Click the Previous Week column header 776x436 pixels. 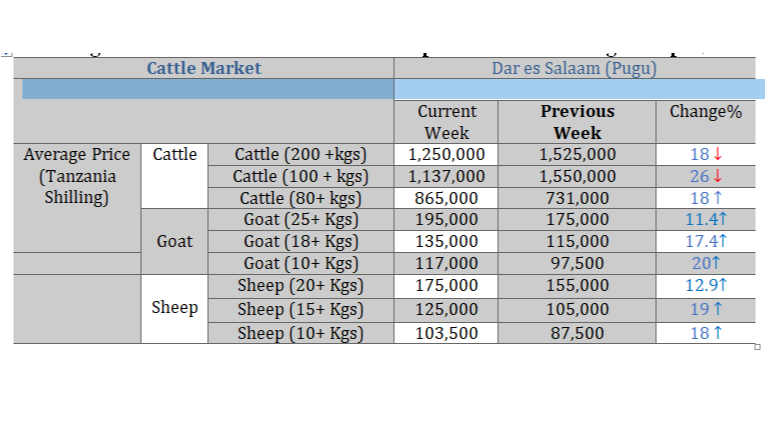(577, 122)
